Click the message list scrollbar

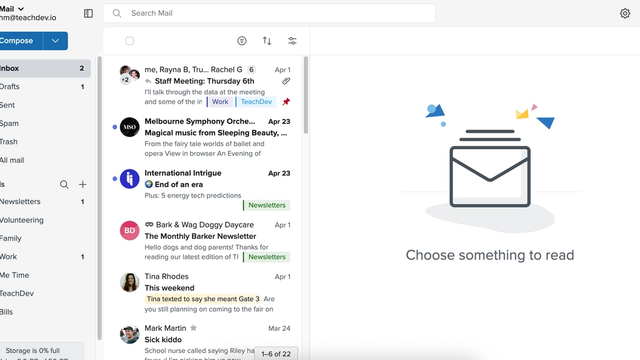[x=306, y=95]
